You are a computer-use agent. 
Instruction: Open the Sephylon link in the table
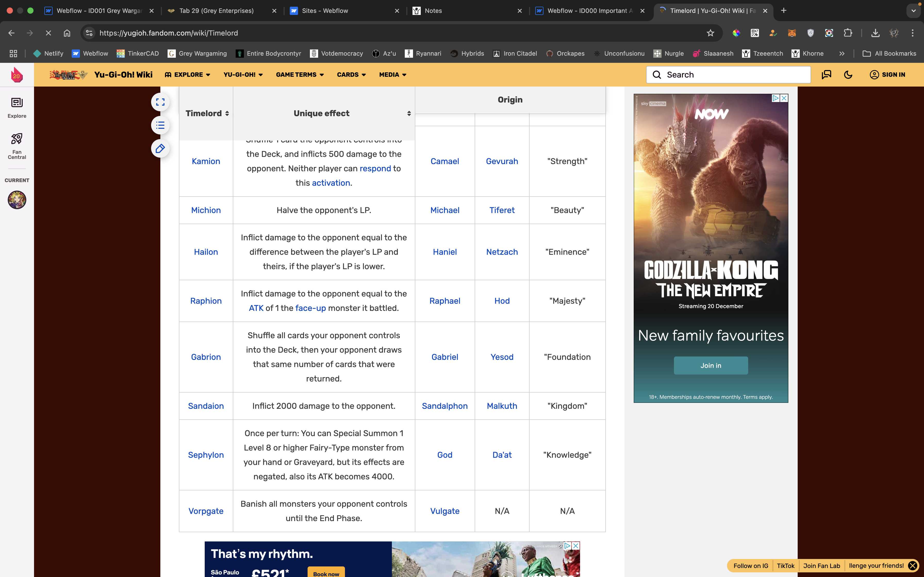tap(206, 455)
